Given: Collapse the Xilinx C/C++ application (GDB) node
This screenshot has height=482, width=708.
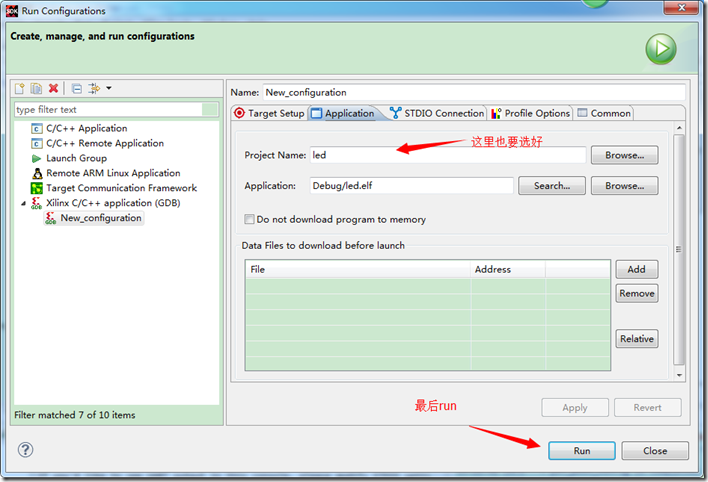Looking at the screenshot, I should 23,203.
